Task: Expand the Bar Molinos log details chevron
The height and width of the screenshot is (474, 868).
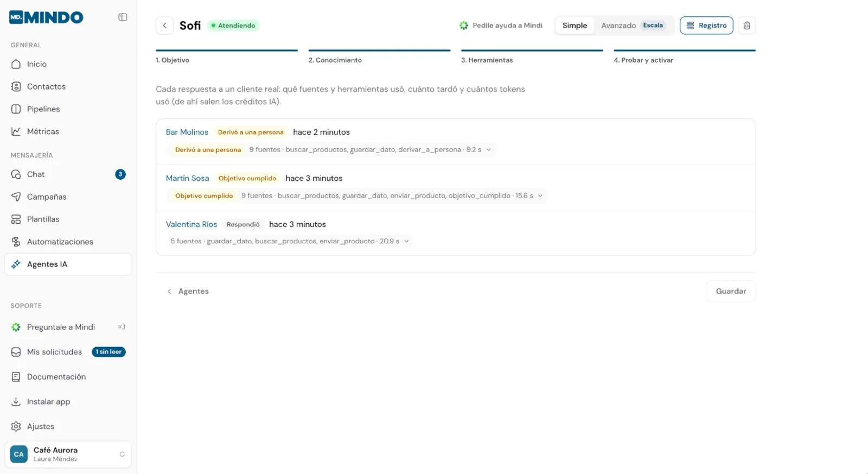Action: (x=489, y=150)
